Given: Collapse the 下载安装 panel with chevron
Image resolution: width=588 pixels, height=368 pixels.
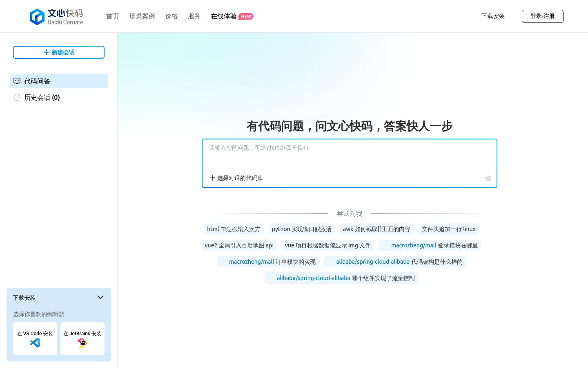Looking at the screenshot, I should 100,297.
